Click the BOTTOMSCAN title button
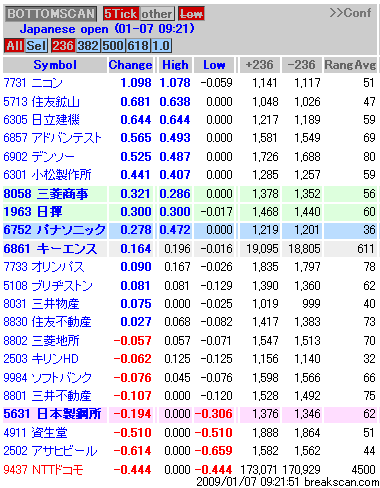 [51, 14]
